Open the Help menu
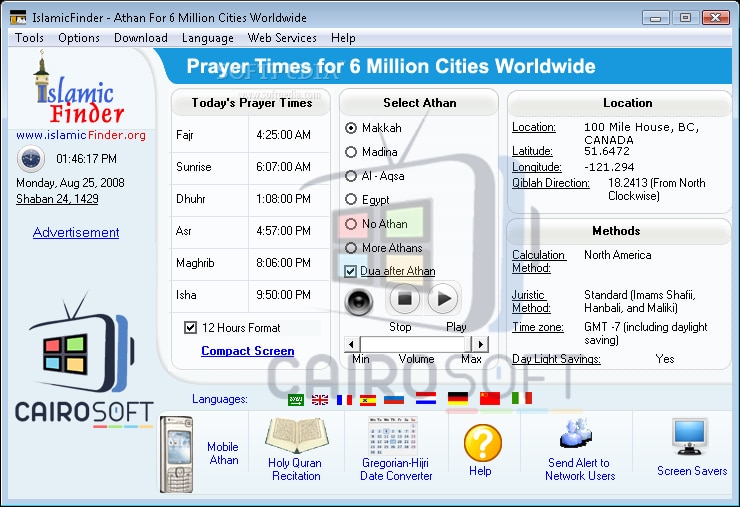This screenshot has width=740, height=507. 343,38
